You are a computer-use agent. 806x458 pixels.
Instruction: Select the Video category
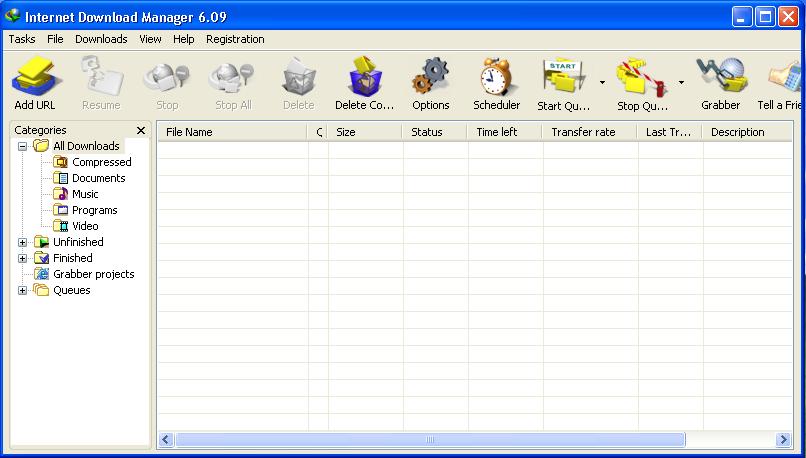point(85,226)
